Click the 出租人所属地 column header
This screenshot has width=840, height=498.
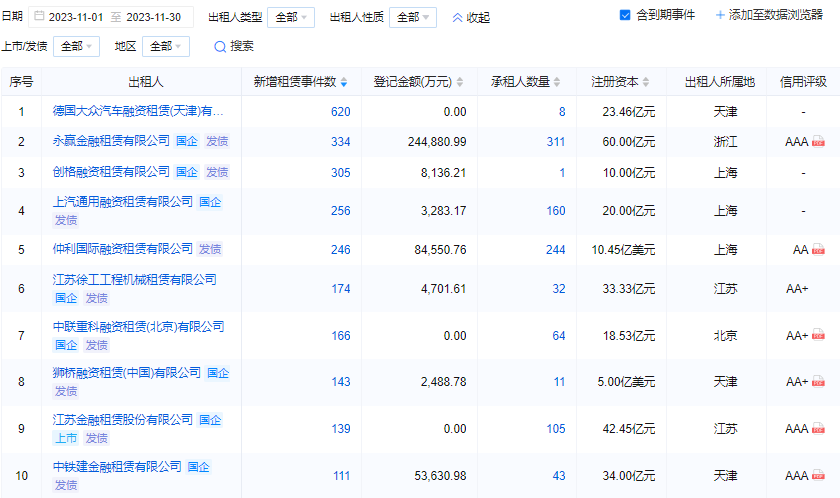coord(719,82)
